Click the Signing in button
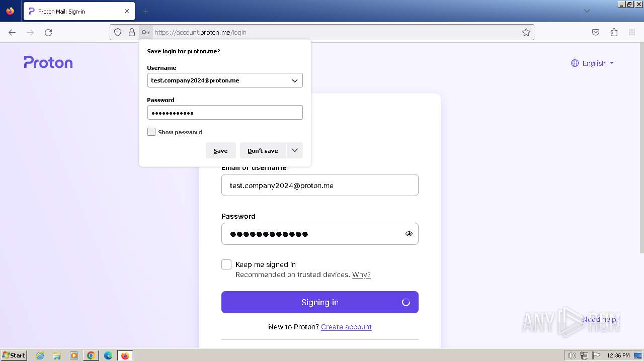 [x=320, y=302]
